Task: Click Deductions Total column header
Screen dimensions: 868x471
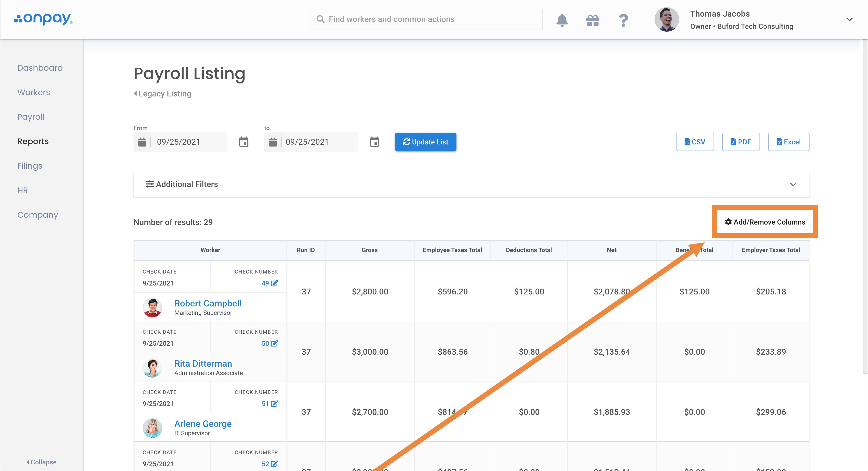Action: point(529,250)
